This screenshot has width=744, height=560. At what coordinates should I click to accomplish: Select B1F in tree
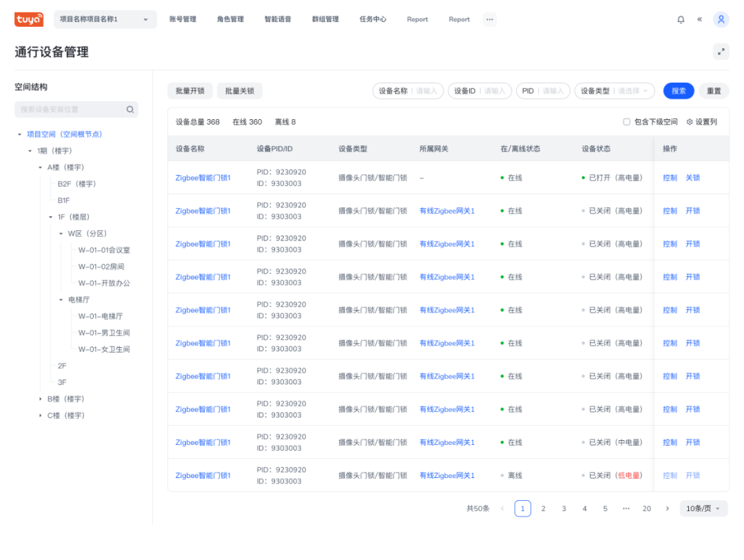tap(63, 200)
